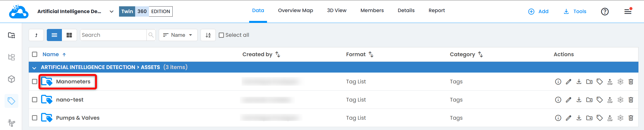Check the Select all checkbox
This screenshot has width=644, height=130.
tap(221, 35)
